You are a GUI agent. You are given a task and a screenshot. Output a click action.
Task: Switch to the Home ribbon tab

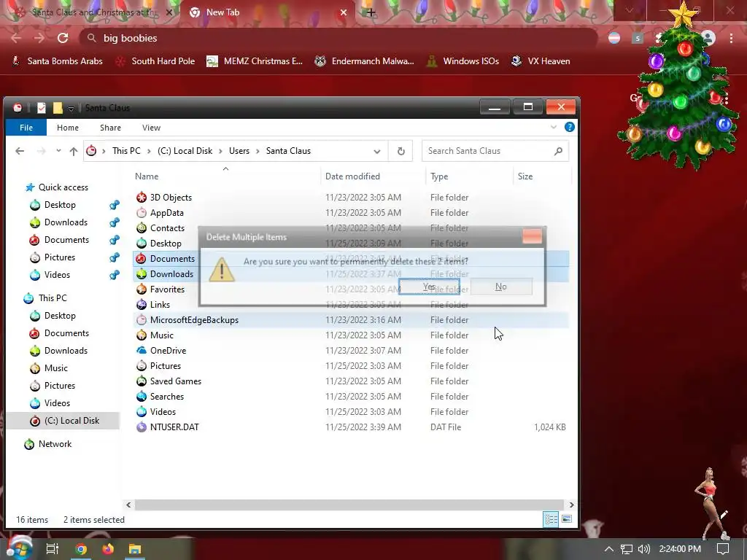coord(68,128)
